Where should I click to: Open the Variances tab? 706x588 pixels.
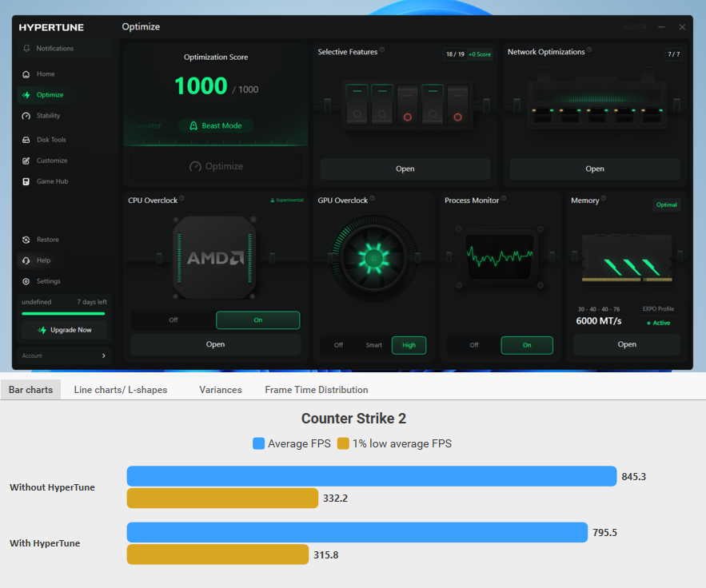[x=221, y=390]
